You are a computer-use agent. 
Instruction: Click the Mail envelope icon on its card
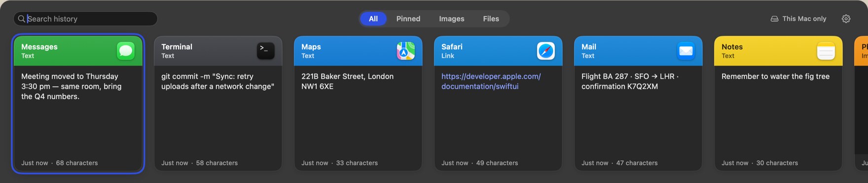point(686,51)
